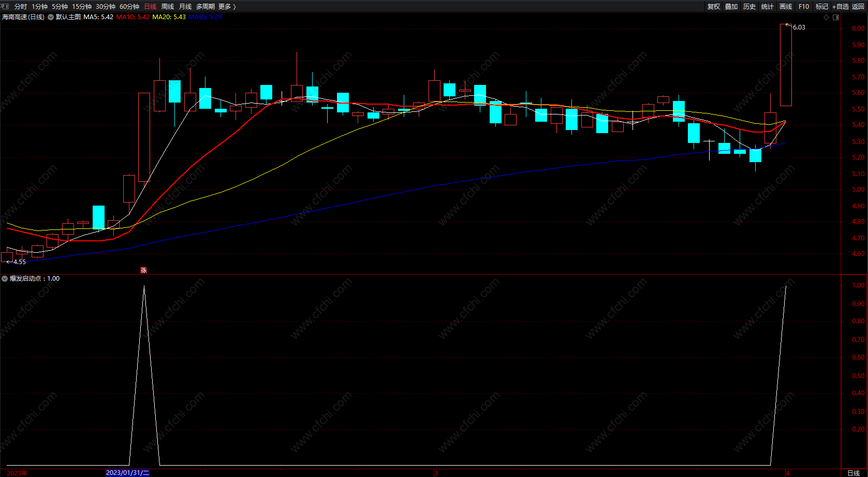Click the 爆发启动点：1.00 indicator label
The image size is (868, 477).
click(x=35, y=279)
